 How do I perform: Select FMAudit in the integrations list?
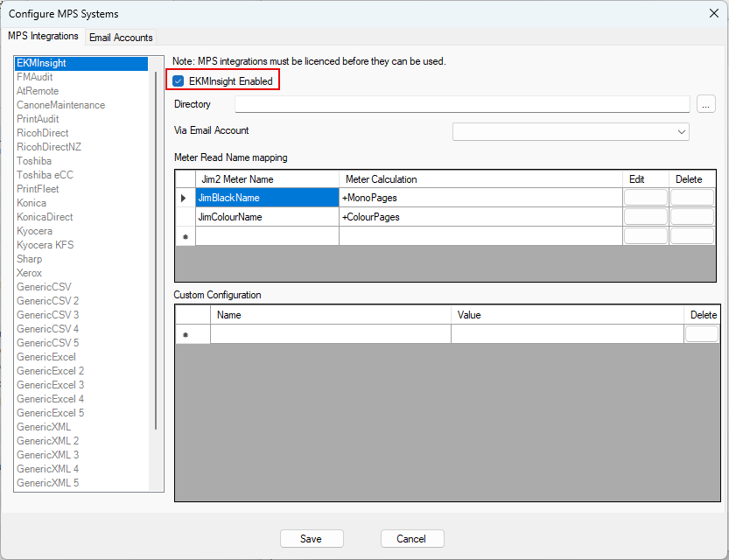coord(81,77)
